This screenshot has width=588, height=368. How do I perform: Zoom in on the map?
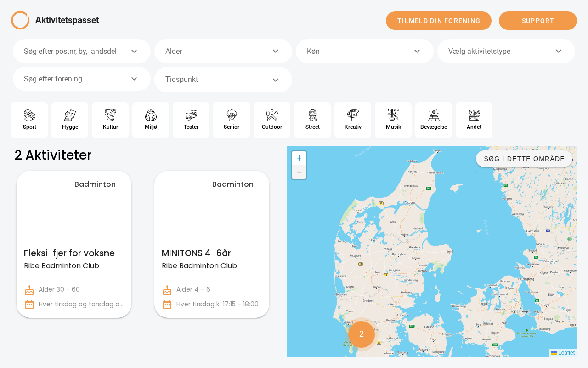pyautogui.click(x=299, y=158)
